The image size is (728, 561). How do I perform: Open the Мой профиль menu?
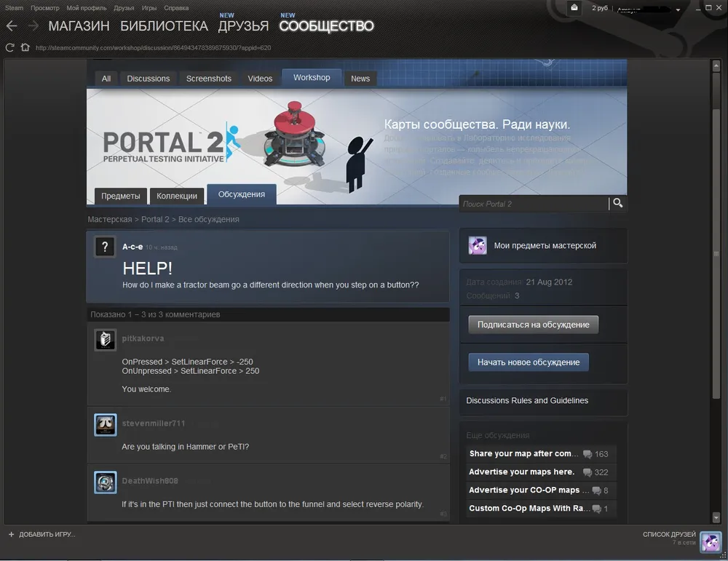(x=87, y=8)
